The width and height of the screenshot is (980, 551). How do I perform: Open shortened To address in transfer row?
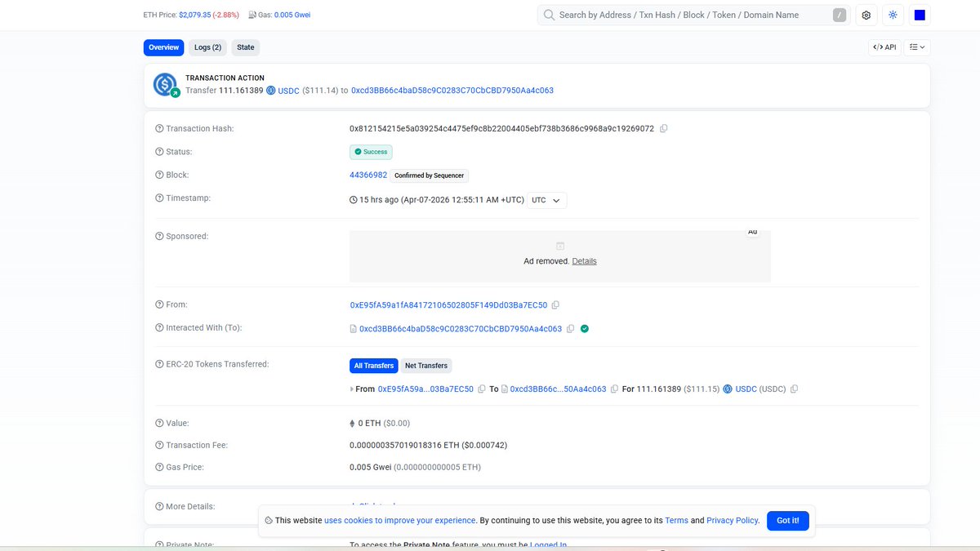[x=558, y=389]
